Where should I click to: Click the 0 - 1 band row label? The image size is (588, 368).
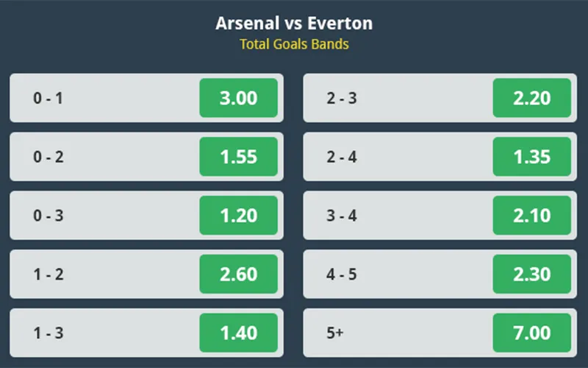pyautogui.click(x=49, y=99)
